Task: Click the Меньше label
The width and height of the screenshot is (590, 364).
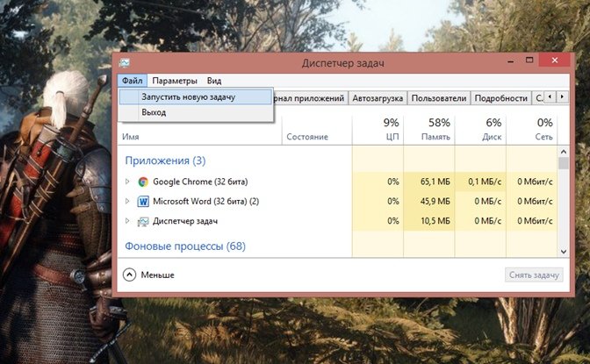Action: [x=158, y=275]
